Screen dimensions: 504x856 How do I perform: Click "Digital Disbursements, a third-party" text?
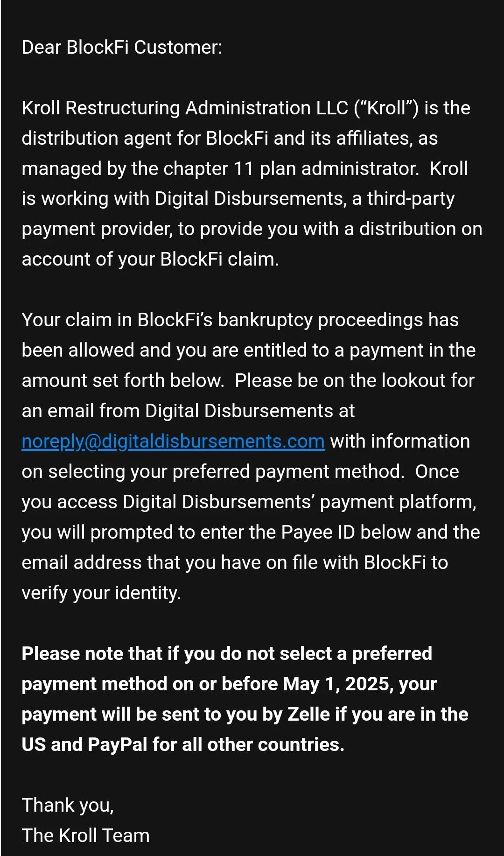pyautogui.click(x=304, y=199)
